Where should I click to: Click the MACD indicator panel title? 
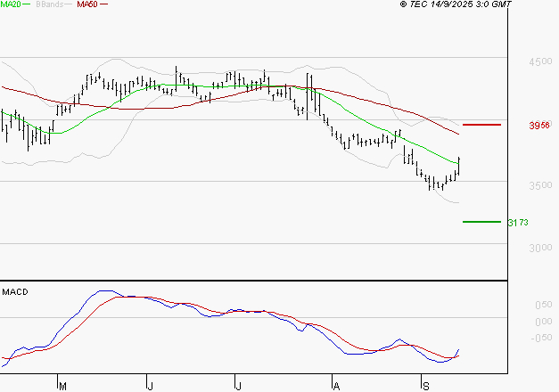[15, 291]
